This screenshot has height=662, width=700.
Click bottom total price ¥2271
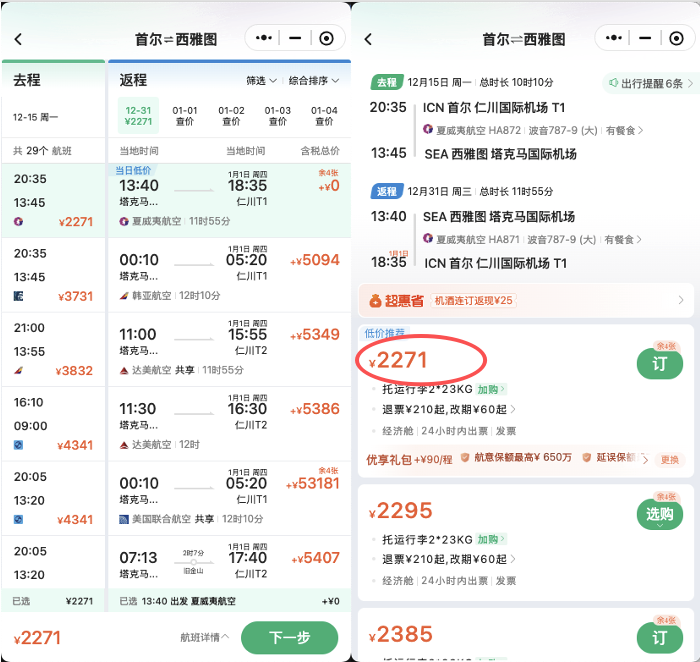click(x=38, y=638)
